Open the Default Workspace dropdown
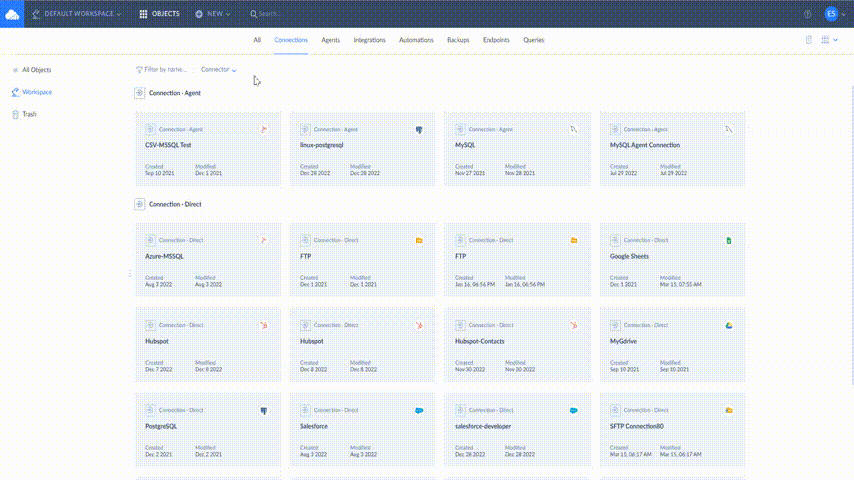Image resolution: width=854 pixels, height=480 pixels. tap(76, 14)
